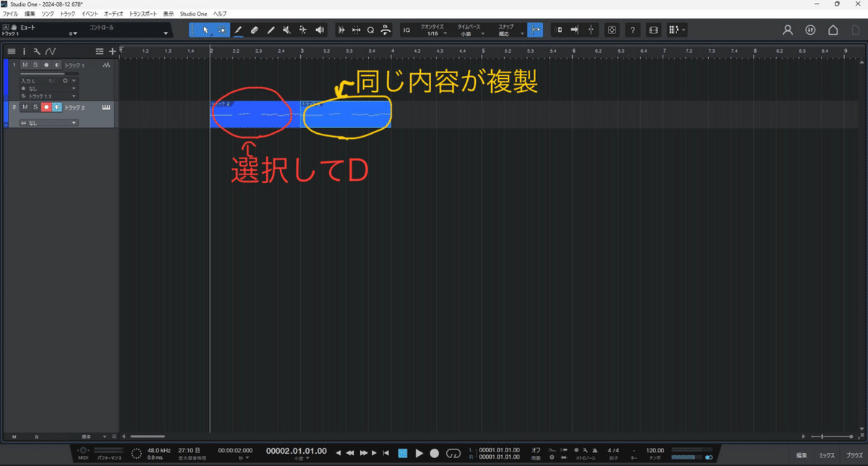
Task: Select the Range tool next to the Arrow tool
Action: 221,30
